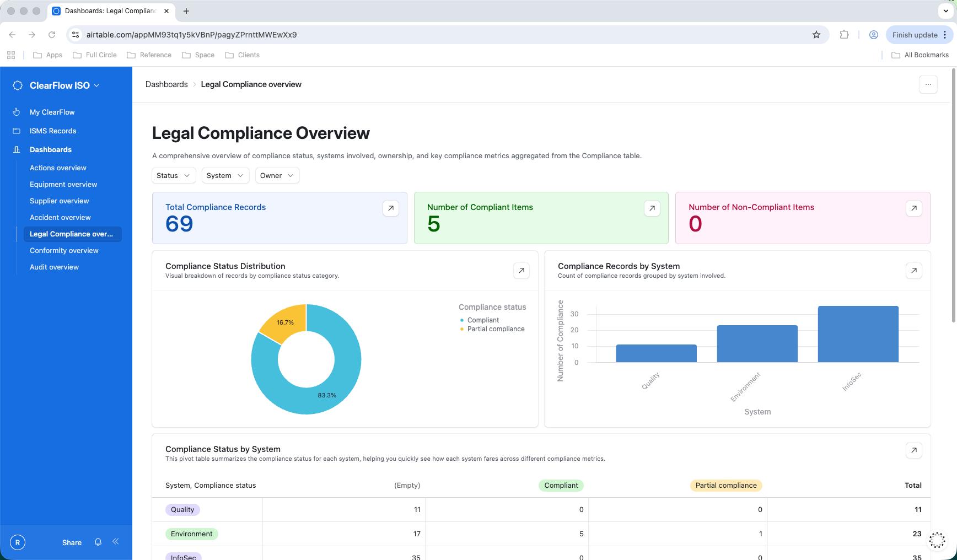Open the Status filter dropdown
Viewport: 957px width, 560px height.
(x=173, y=176)
